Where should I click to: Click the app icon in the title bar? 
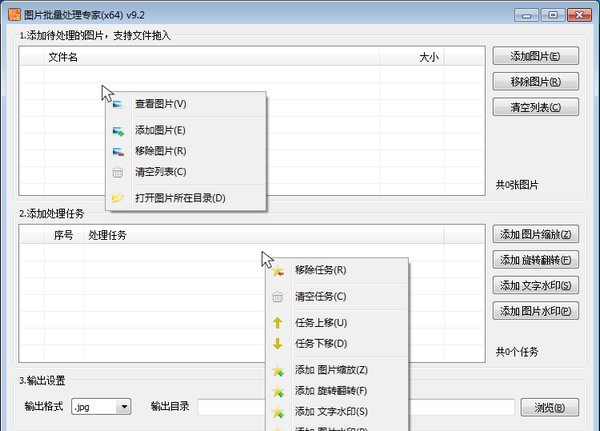[14, 15]
